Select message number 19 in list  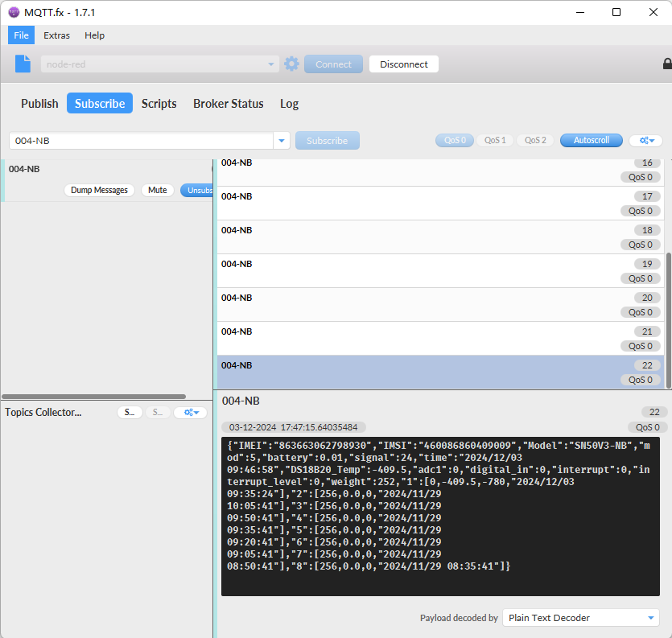pos(440,271)
